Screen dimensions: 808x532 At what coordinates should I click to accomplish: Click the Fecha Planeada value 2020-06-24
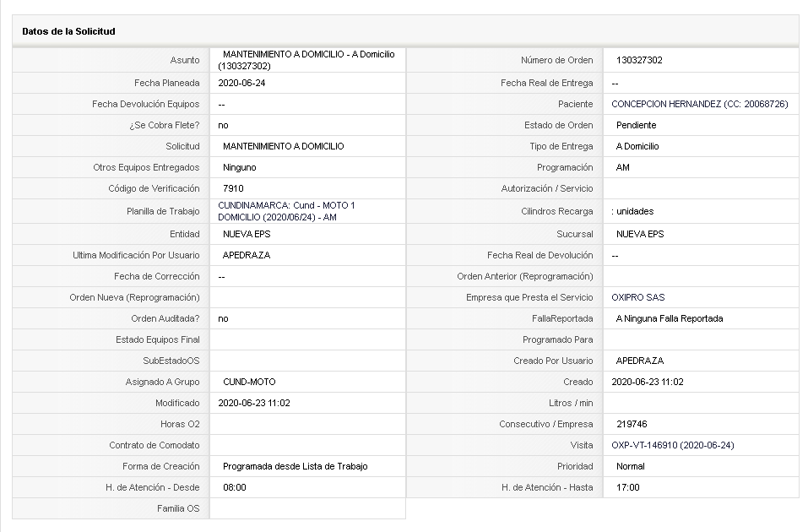click(241, 83)
